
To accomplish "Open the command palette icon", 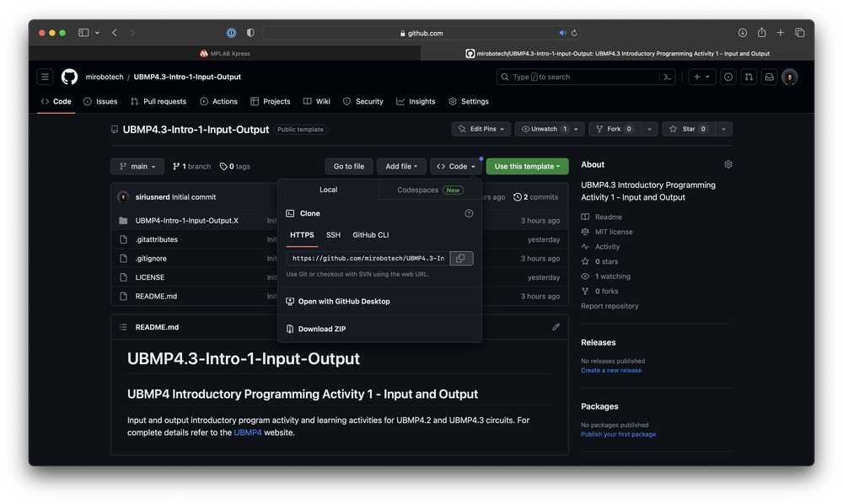I will 667,77.
